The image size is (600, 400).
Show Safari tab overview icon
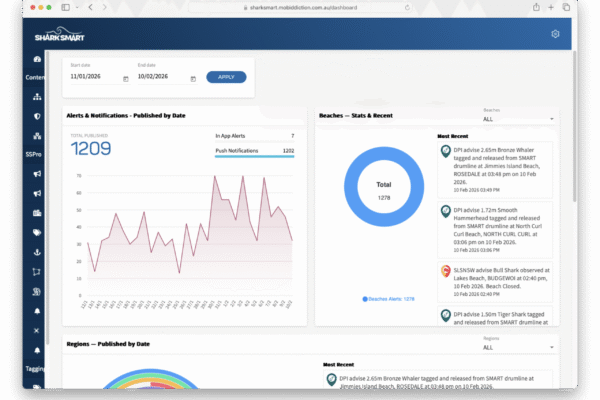click(x=566, y=7)
